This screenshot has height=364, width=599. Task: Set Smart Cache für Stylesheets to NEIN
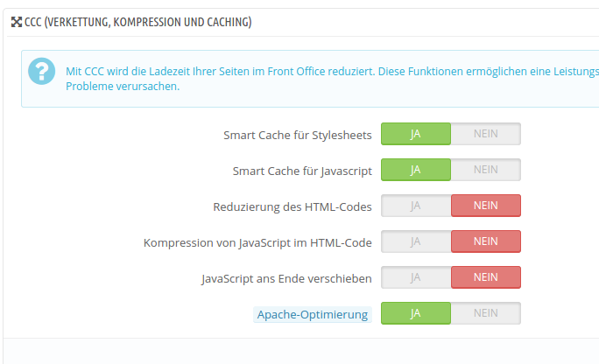tap(486, 134)
